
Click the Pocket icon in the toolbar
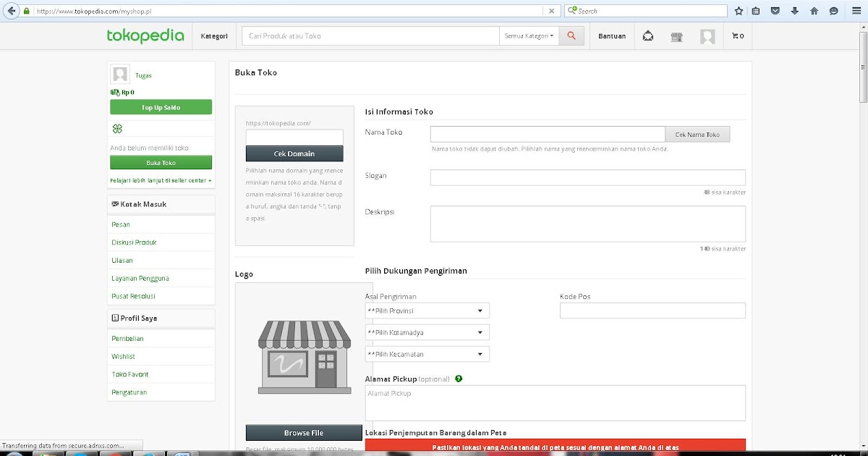click(775, 11)
